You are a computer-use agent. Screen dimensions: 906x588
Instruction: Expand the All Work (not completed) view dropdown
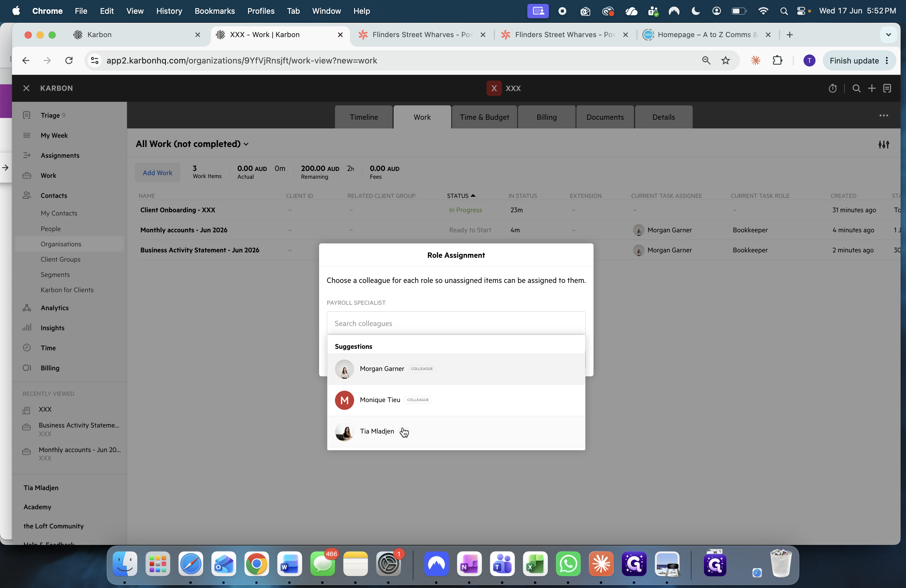coord(192,144)
